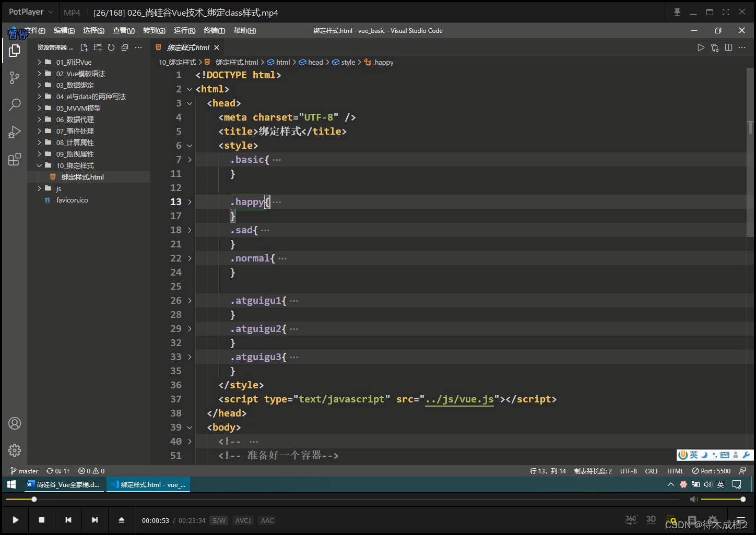Pin PotPlayer window on top
Screen dimensions: 756x535
(677, 12)
